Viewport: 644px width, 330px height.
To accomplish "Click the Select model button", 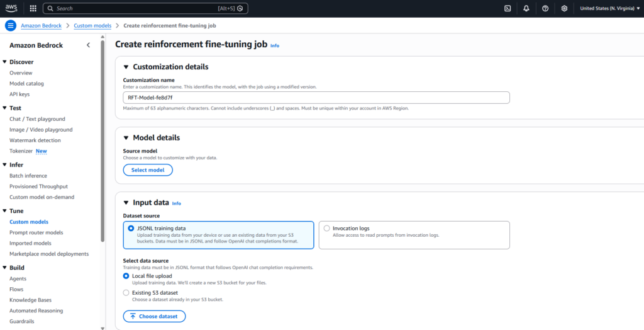I will pos(148,170).
